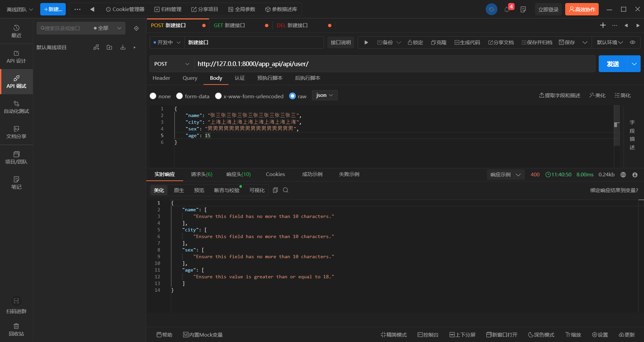Viewport: 644px width, 342px height.
Task: Click the notification bell with badge 4
Action: [507, 9]
